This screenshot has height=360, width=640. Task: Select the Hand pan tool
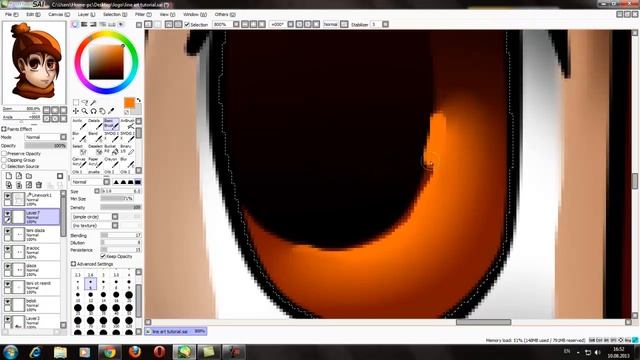click(102, 111)
